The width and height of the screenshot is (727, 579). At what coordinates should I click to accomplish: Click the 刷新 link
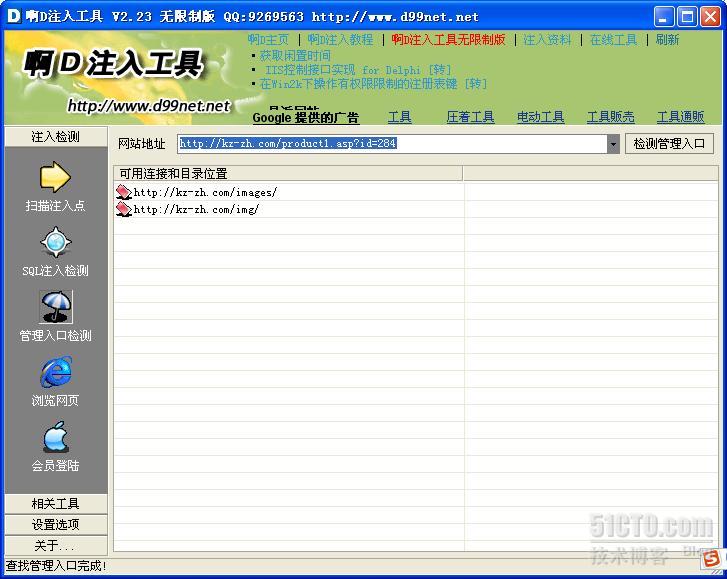667,40
